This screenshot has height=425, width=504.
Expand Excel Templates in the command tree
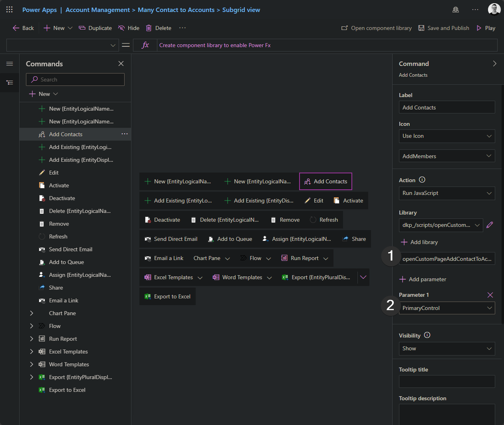point(32,352)
